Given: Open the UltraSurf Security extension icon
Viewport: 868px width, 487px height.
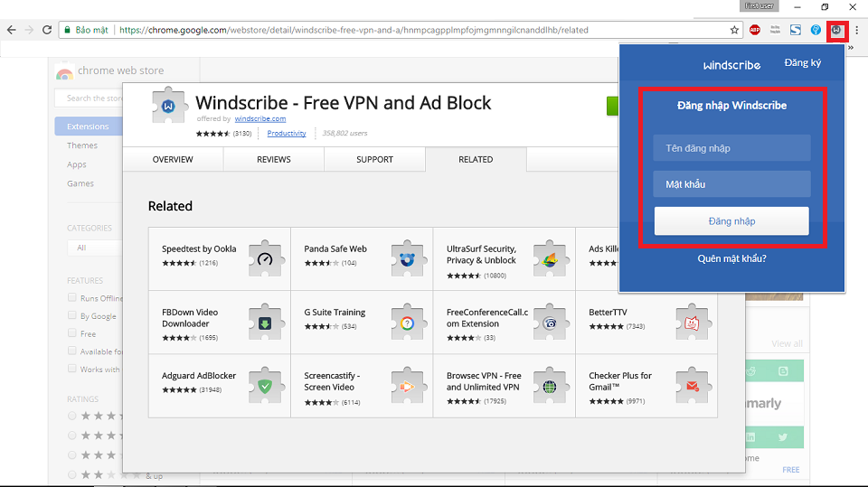Looking at the screenshot, I should (x=551, y=258).
